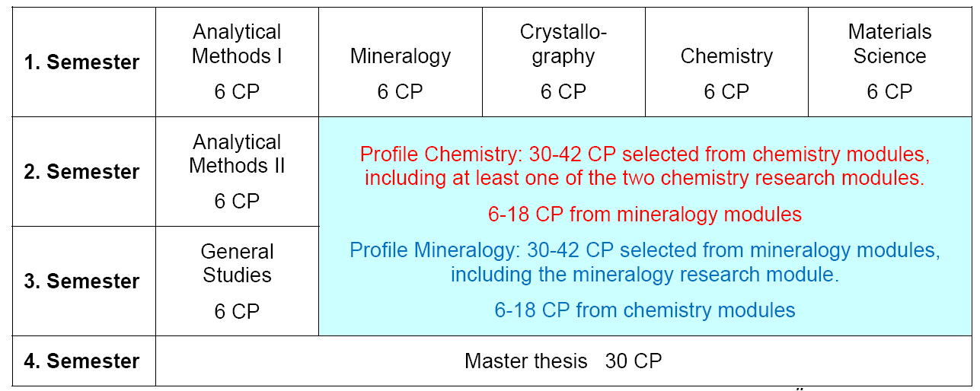Screen dimensions: 980x391
Task: Select the Master thesis 30 CP row
Action: pyautogui.click(x=563, y=361)
